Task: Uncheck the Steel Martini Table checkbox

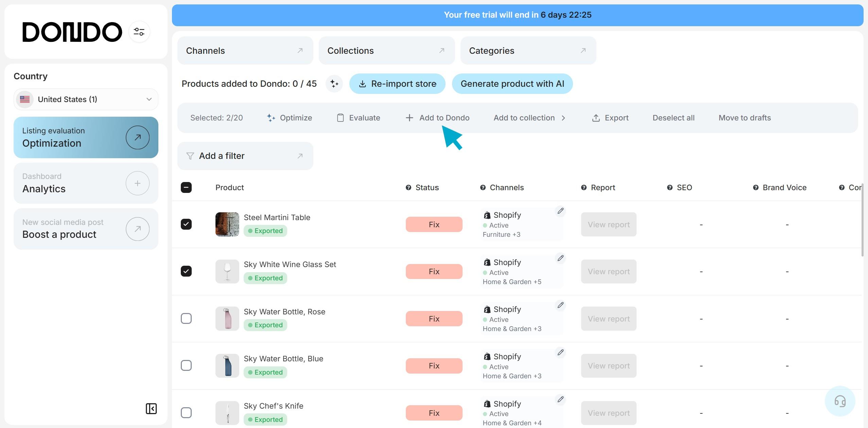Action: (x=186, y=224)
